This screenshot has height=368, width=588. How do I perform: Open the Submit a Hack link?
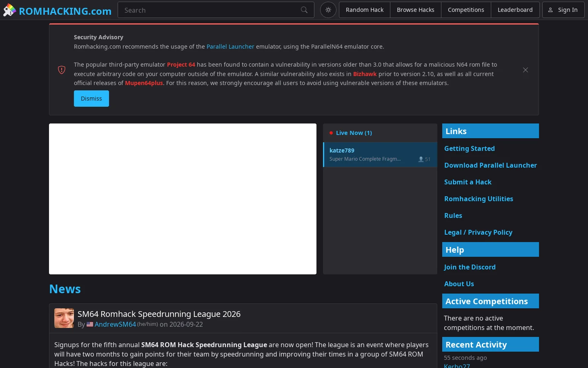tap(468, 182)
